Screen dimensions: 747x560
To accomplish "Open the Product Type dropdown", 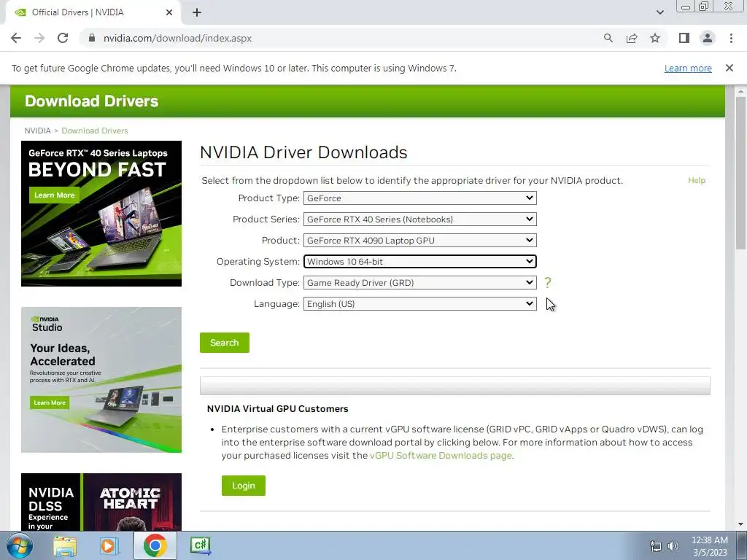I will click(x=419, y=198).
